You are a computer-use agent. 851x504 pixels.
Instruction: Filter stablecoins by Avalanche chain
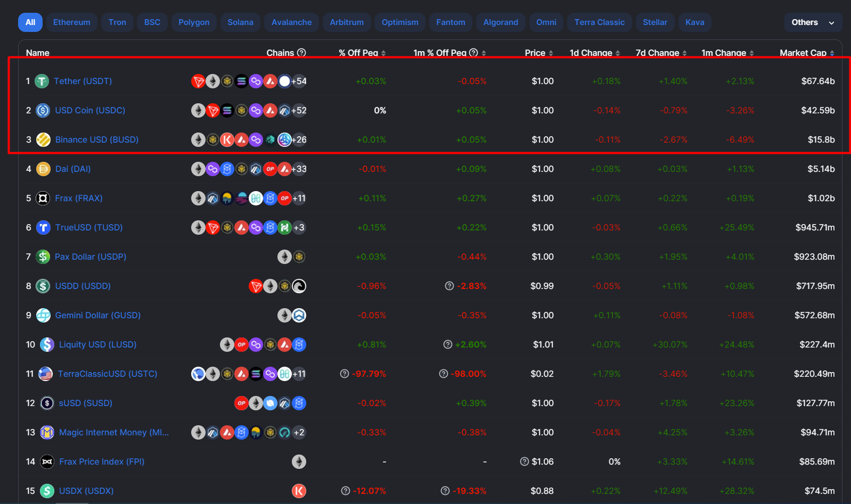(292, 22)
